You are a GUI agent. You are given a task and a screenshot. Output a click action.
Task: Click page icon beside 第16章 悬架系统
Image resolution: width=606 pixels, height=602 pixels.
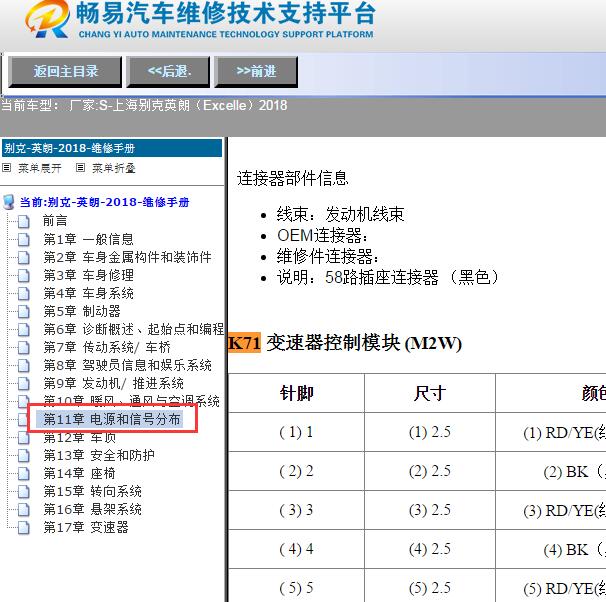pos(24,510)
